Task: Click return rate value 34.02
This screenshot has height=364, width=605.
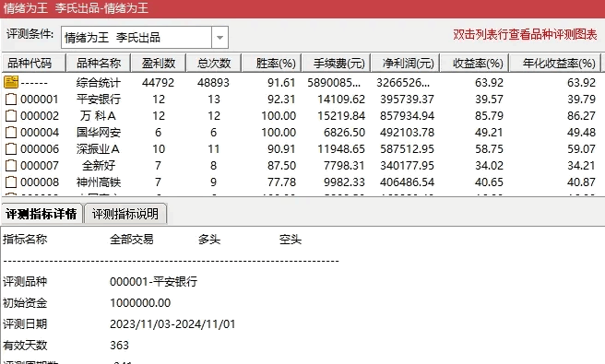Action: (489, 166)
